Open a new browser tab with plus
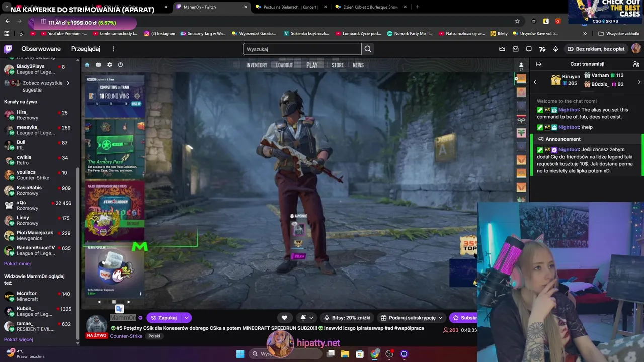Viewport: 644px width, 362px height. pyautogui.click(x=417, y=7)
